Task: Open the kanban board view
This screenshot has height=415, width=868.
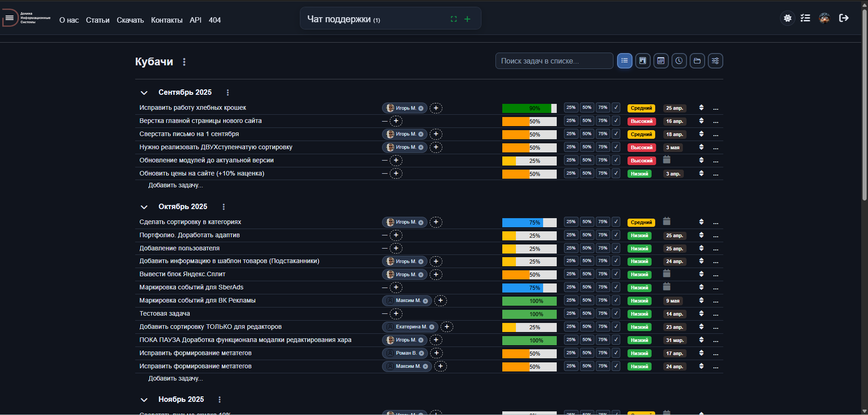Action: point(642,61)
